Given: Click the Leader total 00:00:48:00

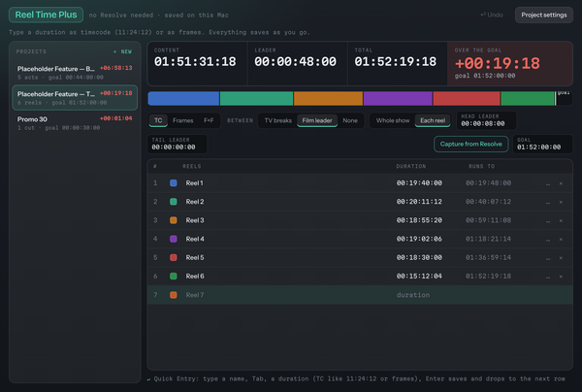Looking at the screenshot, I should point(295,62).
